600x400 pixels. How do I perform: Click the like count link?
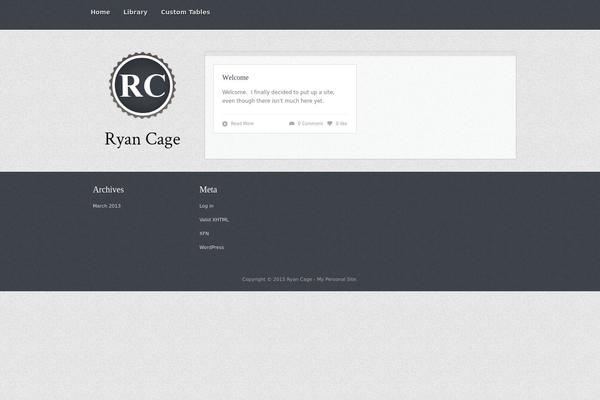click(x=341, y=123)
